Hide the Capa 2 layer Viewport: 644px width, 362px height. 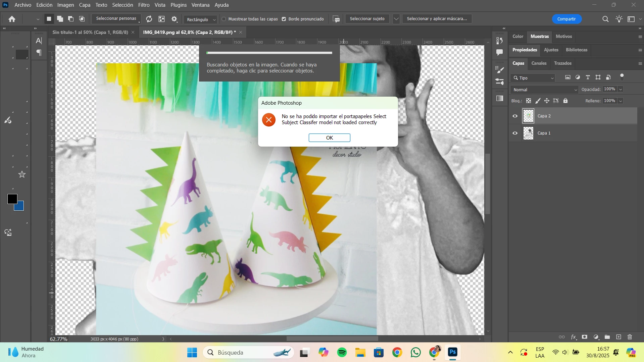click(x=515, y=116)
